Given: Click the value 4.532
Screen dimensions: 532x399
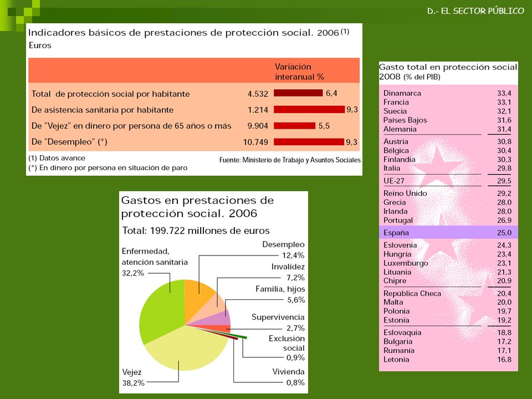Looking at the screenshot, I should (x=258, y=94).
